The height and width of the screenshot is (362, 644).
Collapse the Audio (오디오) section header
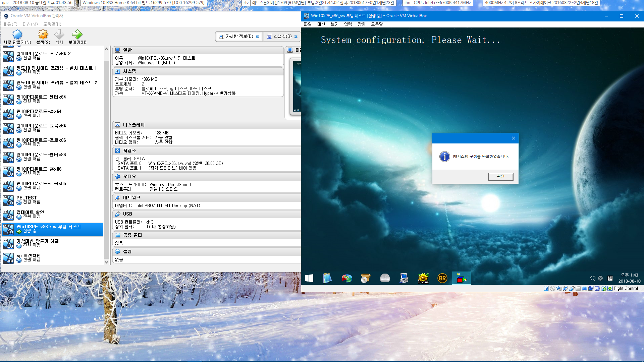[x=206, y=176]
